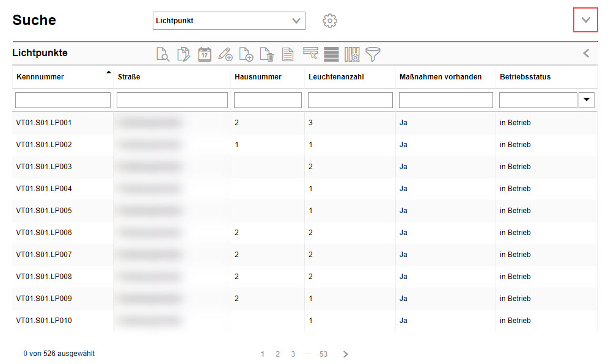Click the delete document trash icon
This screenshot has width=611, height=364.
[267, 54]
